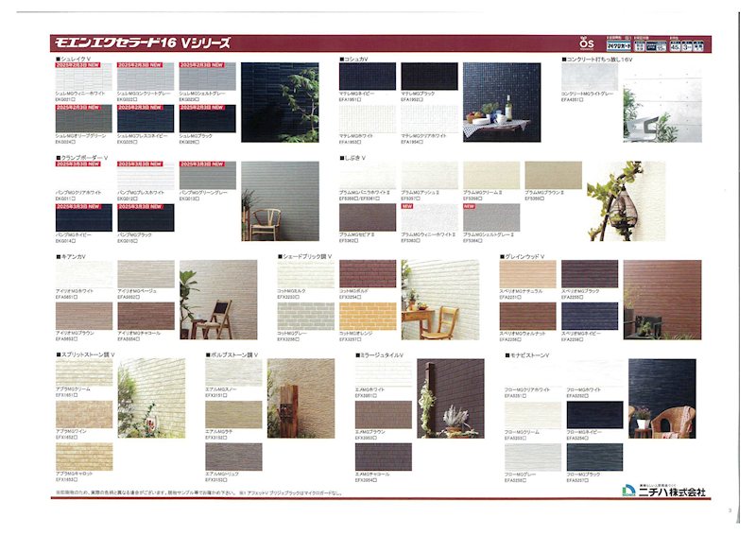Open the white brick wall with wooden chair photo
The image size is (756, 535).
[x=440, y=300]
